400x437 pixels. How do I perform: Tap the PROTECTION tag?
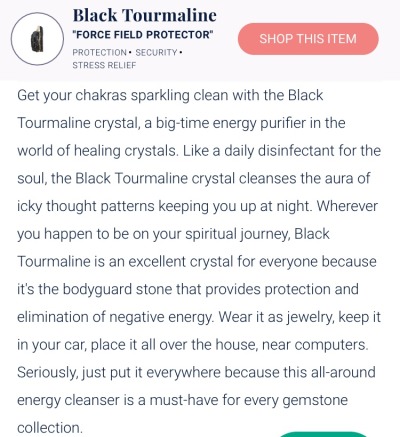click(99, 53)
